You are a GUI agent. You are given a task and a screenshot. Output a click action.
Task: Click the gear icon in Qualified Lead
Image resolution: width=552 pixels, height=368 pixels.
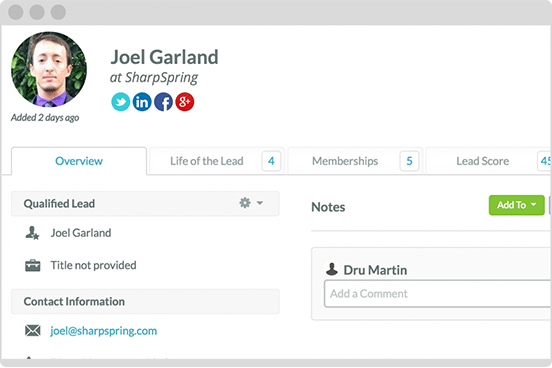[245, 203]
